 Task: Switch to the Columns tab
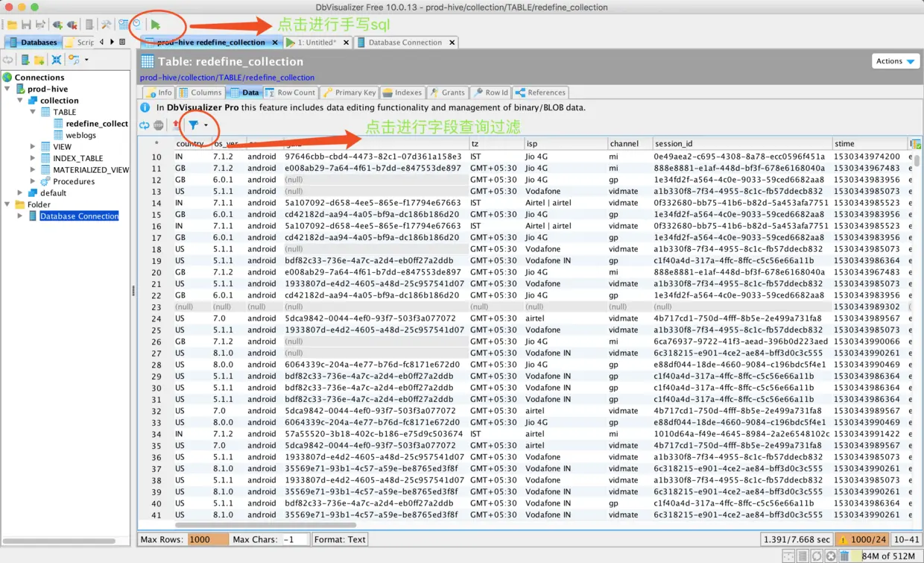200,92
